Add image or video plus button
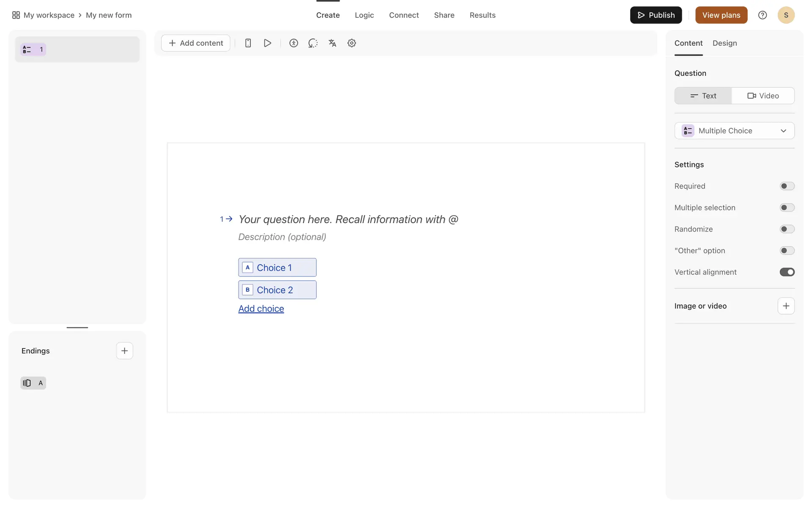Viewport: 812px width, 508px height. tap(786, 306)
